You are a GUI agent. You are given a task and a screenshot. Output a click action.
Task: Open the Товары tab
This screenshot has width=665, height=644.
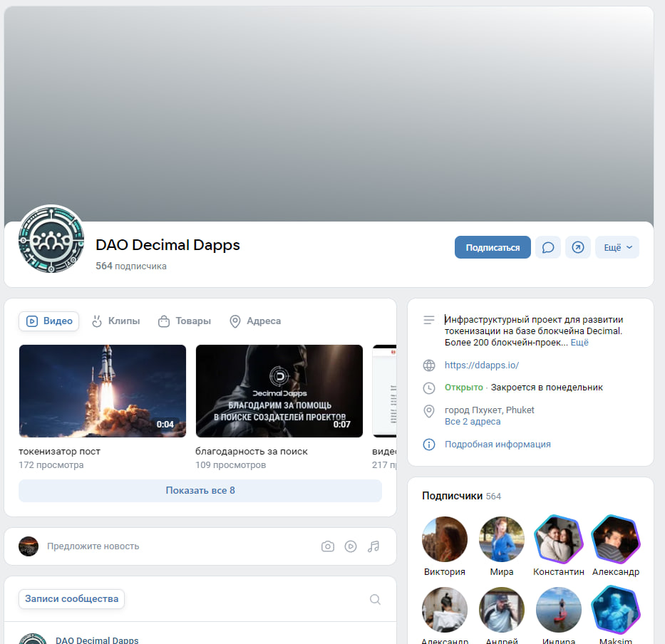184,321
